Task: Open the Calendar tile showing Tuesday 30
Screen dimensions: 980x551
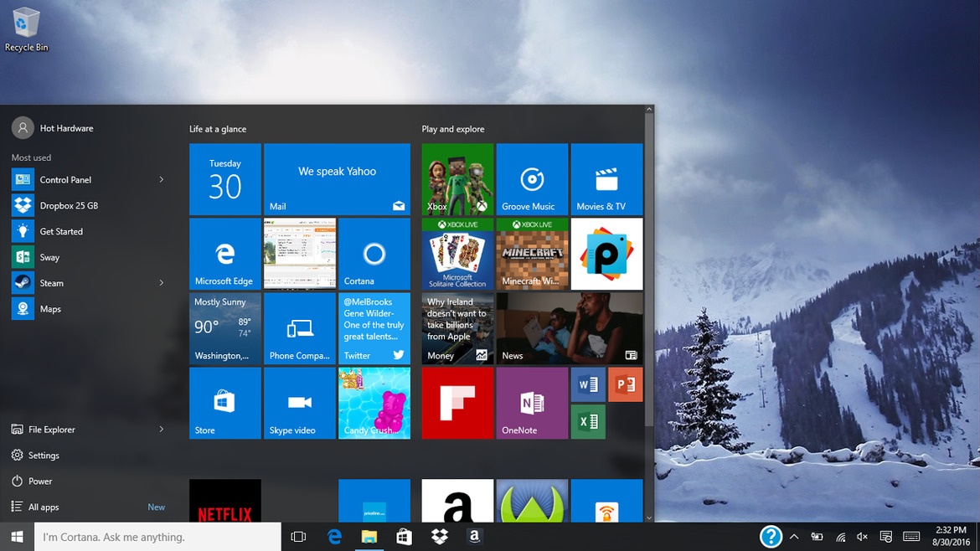Action: (225, 179)
